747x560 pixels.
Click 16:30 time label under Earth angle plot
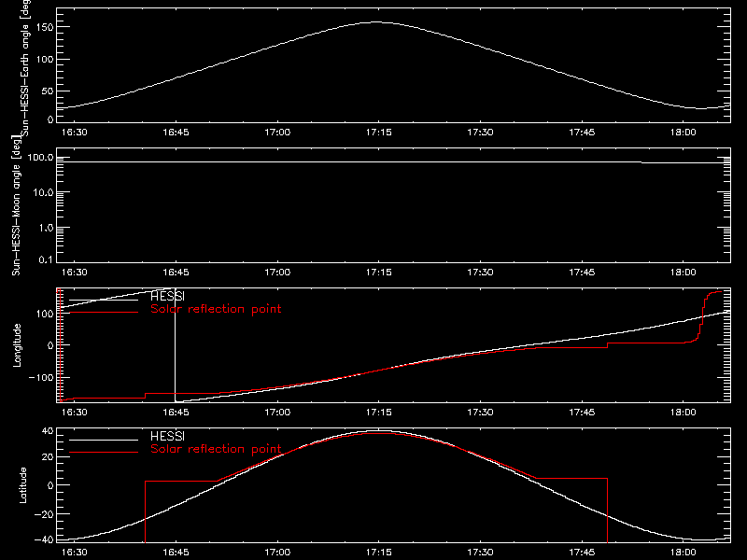pyautogui.click(x=75, y=133)
